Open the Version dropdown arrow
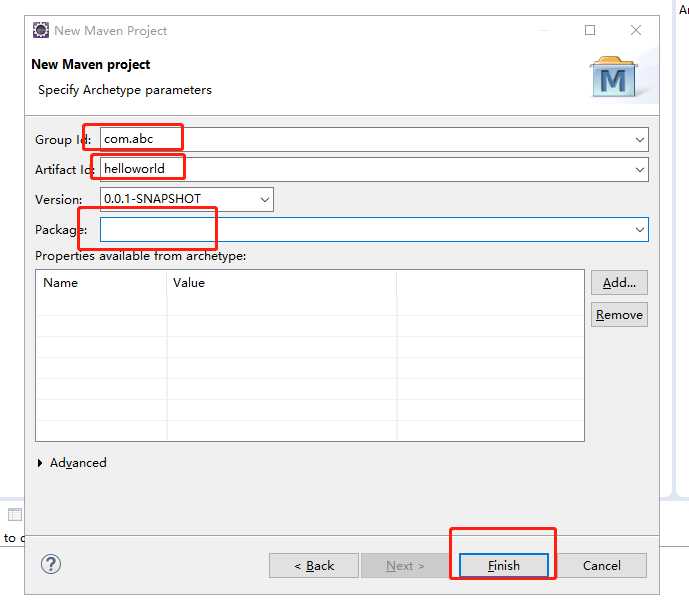 pos(265,199)
